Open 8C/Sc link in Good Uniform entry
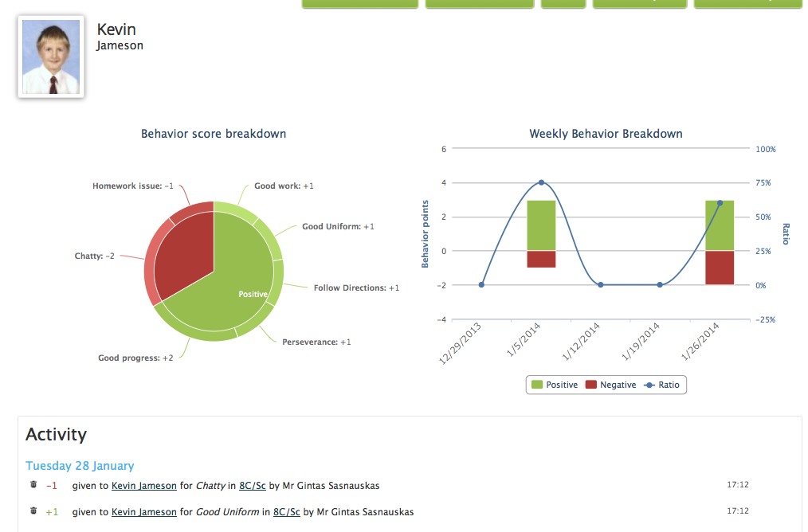Screen dimensions: 808x532 coord(287,512)
